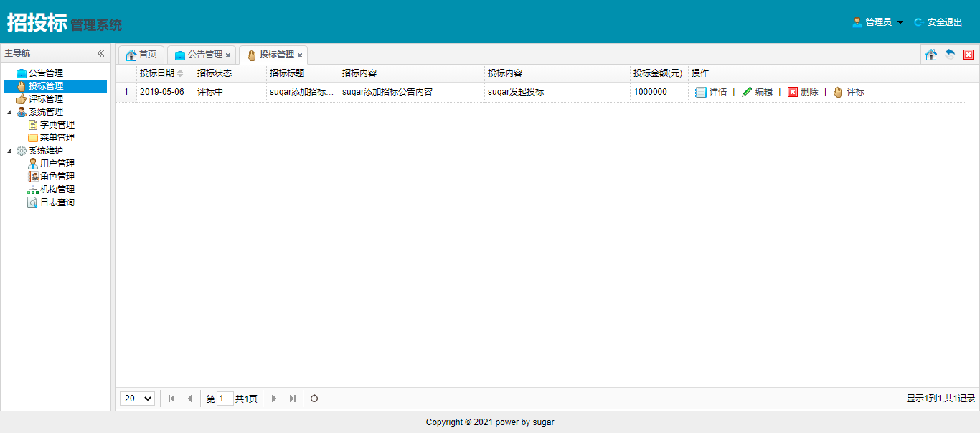
Task: Click row number 1 in the grid
Action: (126, 92)
